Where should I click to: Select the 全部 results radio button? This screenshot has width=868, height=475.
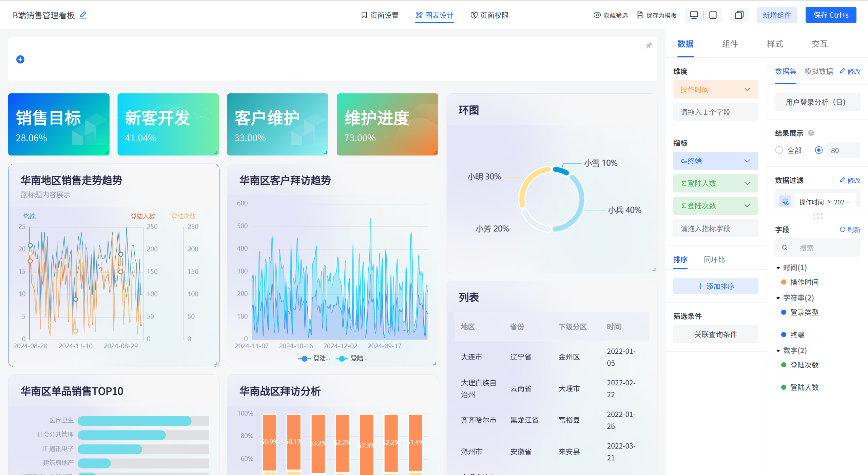point(779,150)
